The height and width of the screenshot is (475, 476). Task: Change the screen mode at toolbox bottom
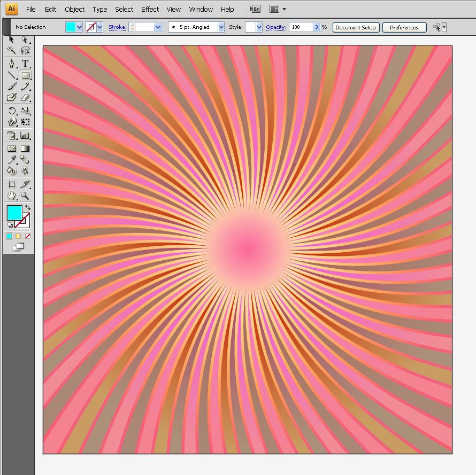(18, 247)
